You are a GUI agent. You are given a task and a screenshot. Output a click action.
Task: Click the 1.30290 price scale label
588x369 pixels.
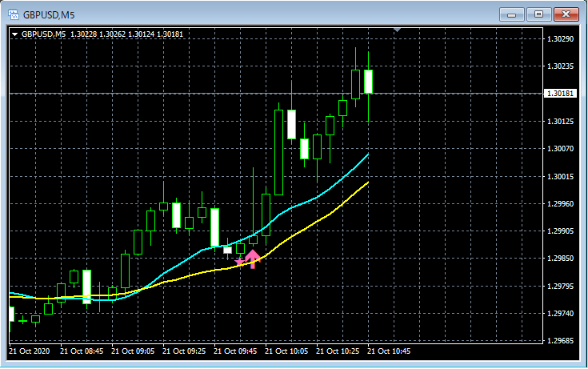tap(560, 39)
